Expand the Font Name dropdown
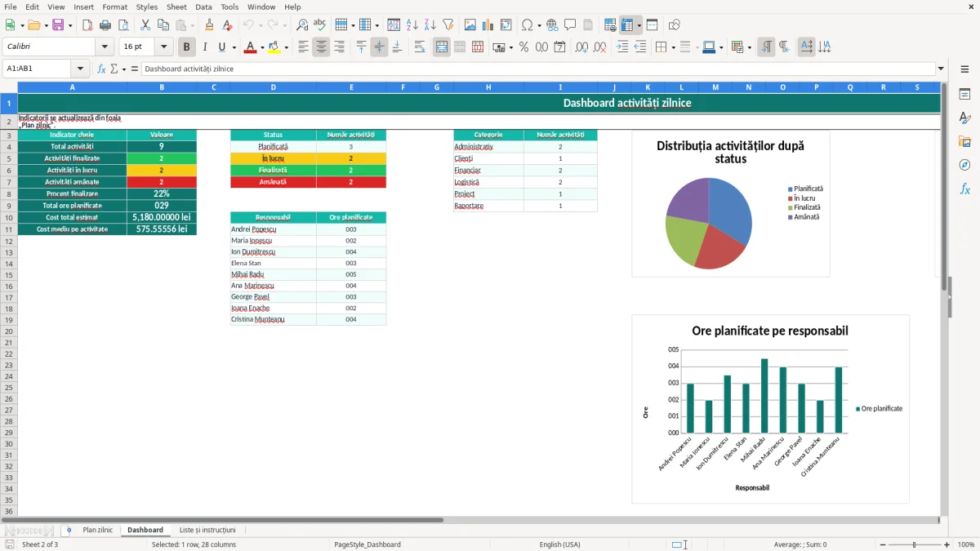 [105, 47]
